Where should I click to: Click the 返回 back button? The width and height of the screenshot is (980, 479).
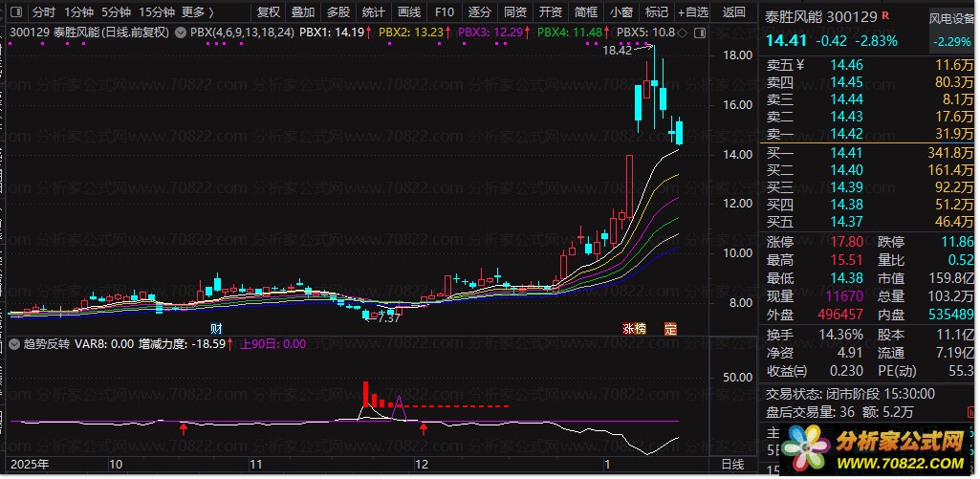733,12
